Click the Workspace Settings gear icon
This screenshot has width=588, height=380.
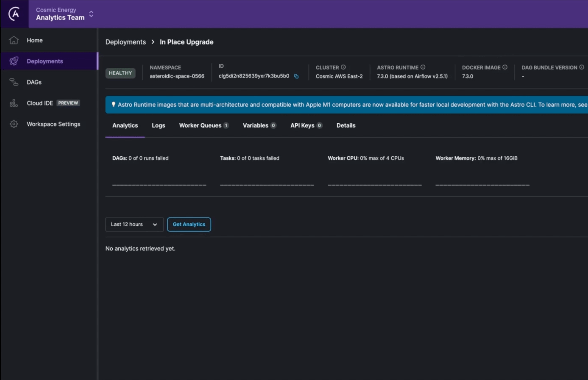click(x=14, y=124)
